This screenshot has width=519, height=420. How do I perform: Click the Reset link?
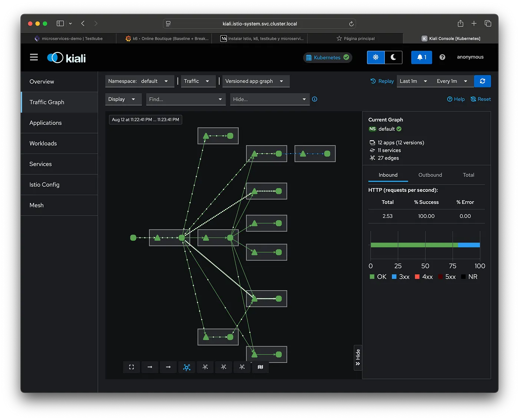tap(480, 99)
